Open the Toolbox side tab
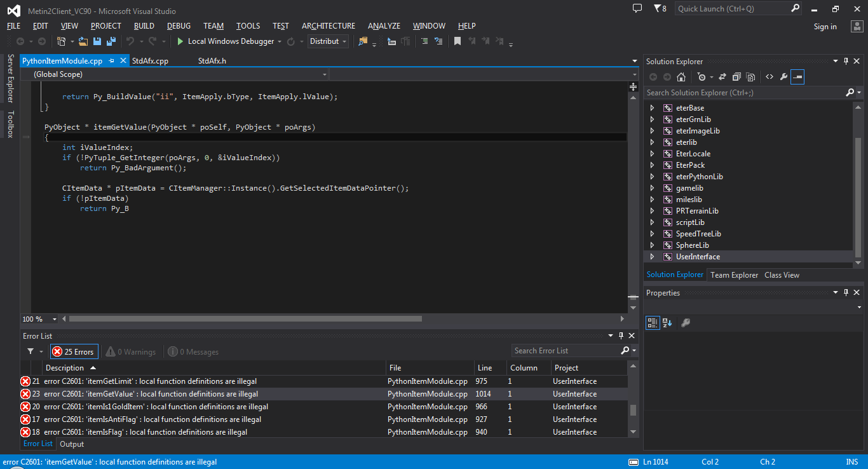The height and width of the screenshot is (469, 868). click(x=10, y=124)
